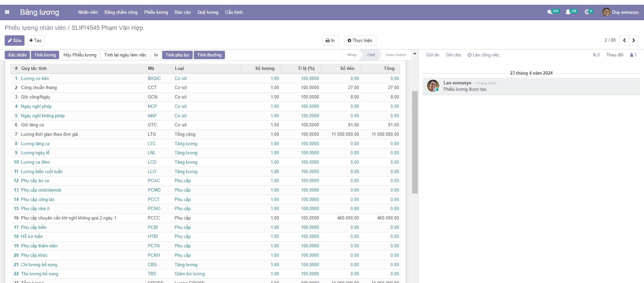644x283 pixels.
Task: Click the Xác nhận button
Action: point(17,55)
